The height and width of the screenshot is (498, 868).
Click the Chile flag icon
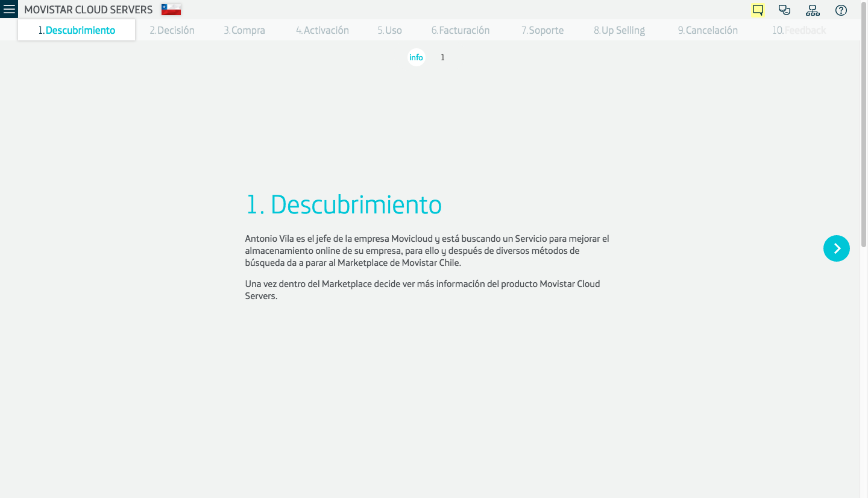coord(171,10)
